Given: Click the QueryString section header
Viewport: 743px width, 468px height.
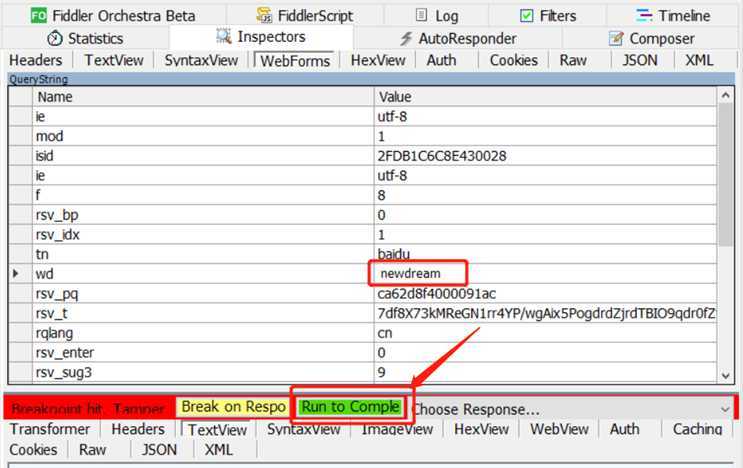Looking at the screenshot, I should coord(371,79).
